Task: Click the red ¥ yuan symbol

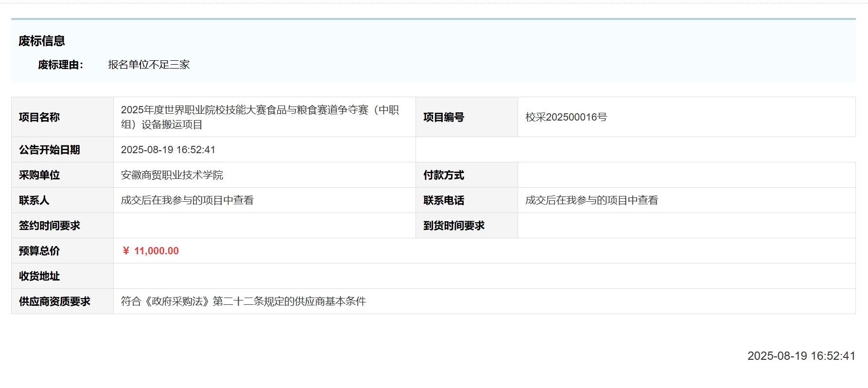Action: click(126, 251)
